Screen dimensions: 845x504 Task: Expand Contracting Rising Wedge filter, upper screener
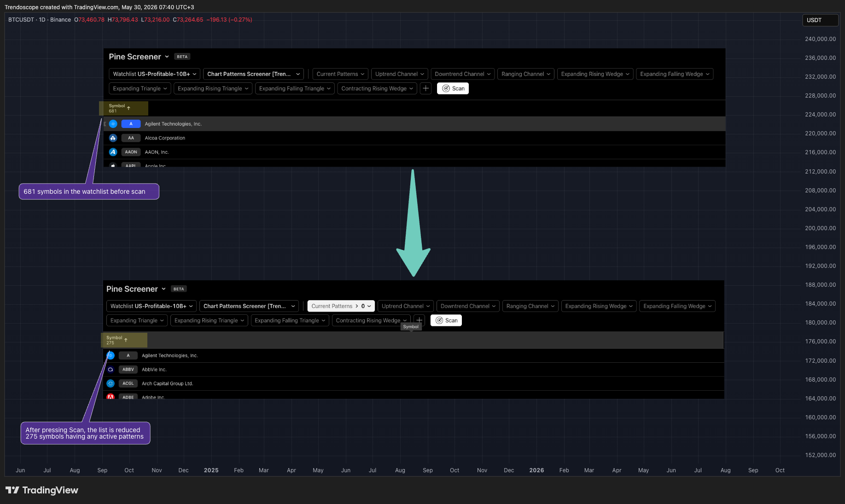pyautogui.click(x=377, y=88)
